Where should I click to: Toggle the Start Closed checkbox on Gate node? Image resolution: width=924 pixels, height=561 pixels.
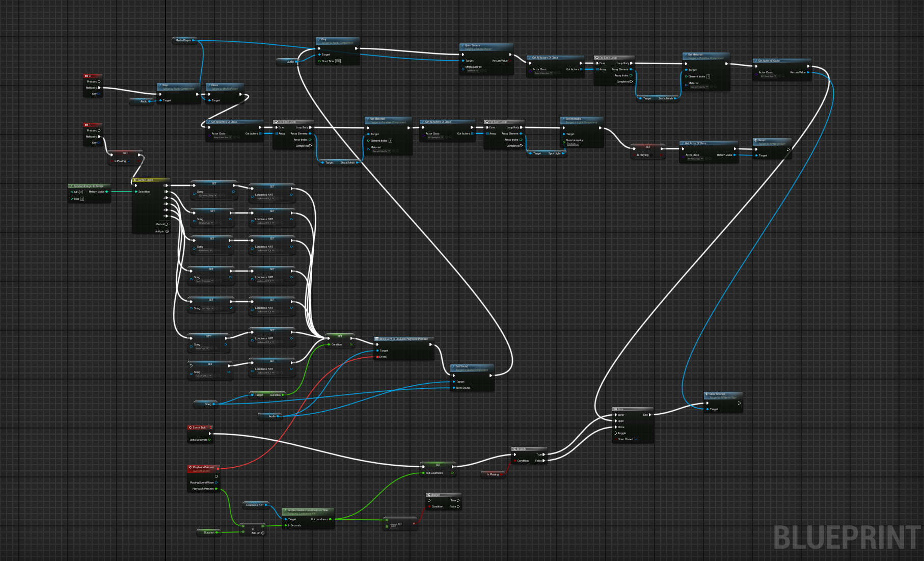pyautogui.click(x=636, y=439)
